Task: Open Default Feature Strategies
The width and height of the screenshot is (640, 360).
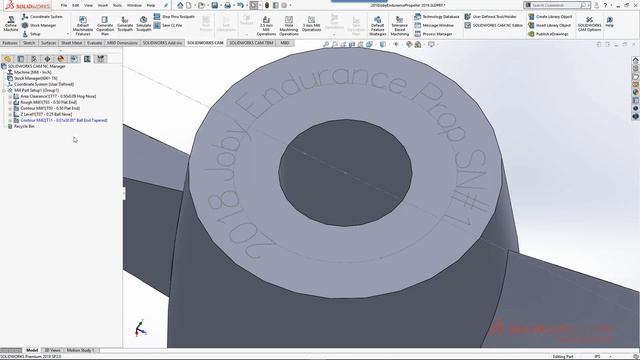Action: pos(378,26)
